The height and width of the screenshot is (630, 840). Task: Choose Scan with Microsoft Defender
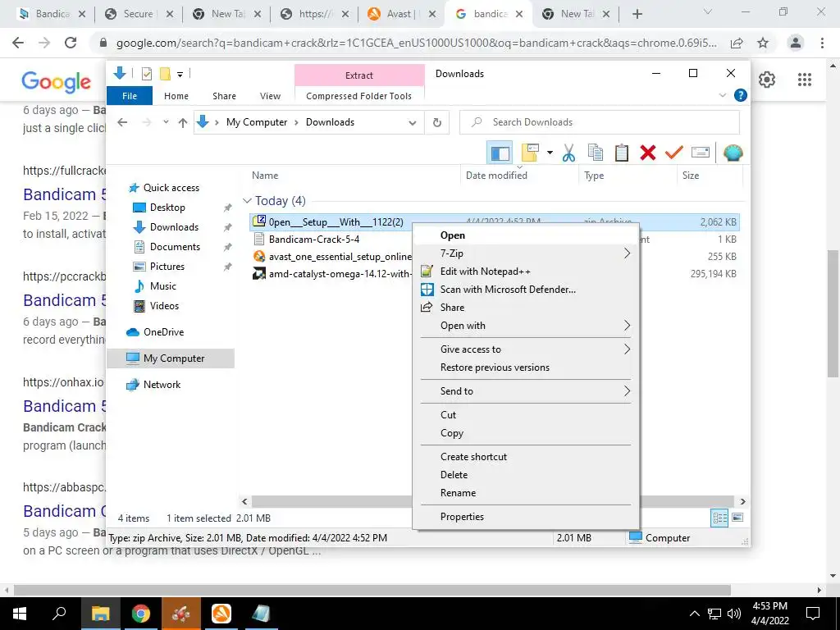[x=526, y=290]
